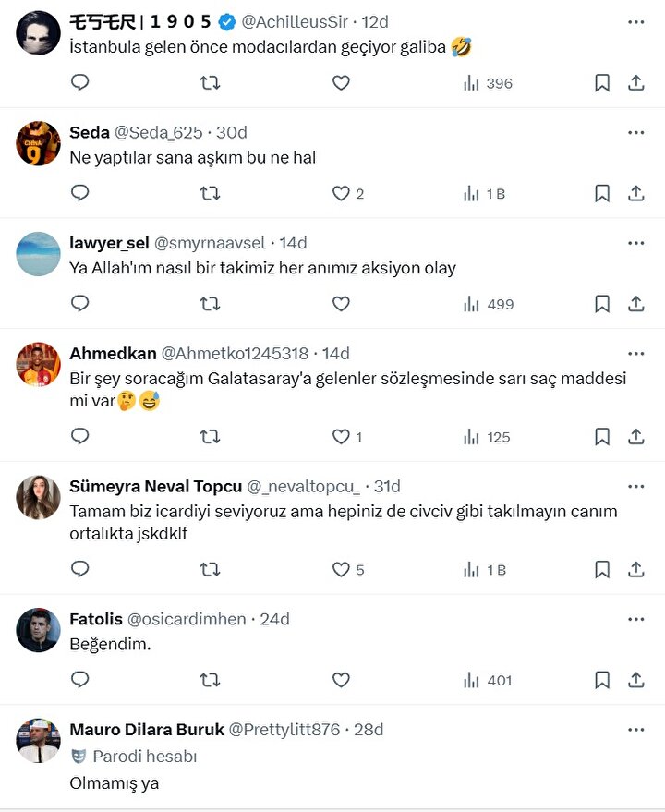Open Sümeyra Neval Topcu's profile name
The image size is (665, 812).
(156, 487)
